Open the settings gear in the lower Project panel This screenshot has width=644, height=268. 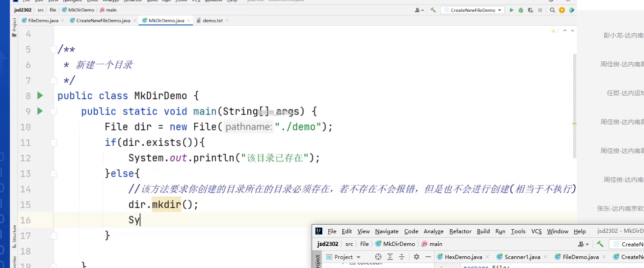[416, 256]
